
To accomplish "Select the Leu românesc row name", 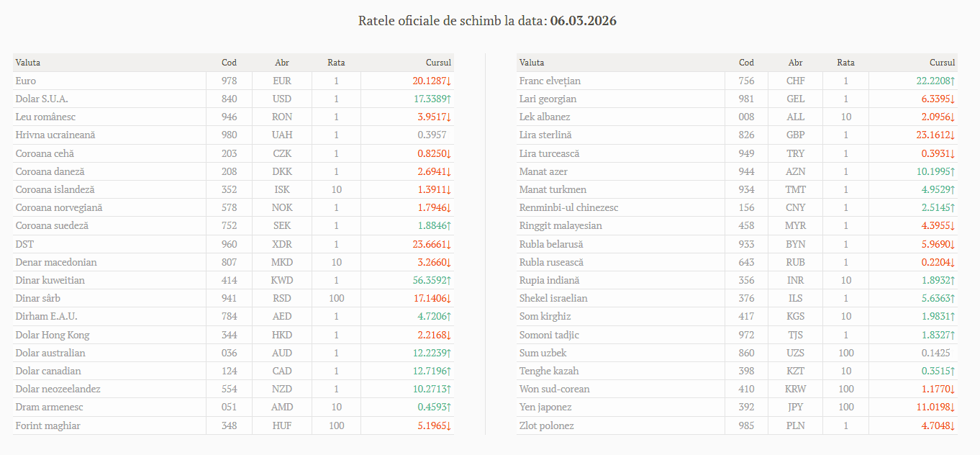I will [x=45, y=117].
